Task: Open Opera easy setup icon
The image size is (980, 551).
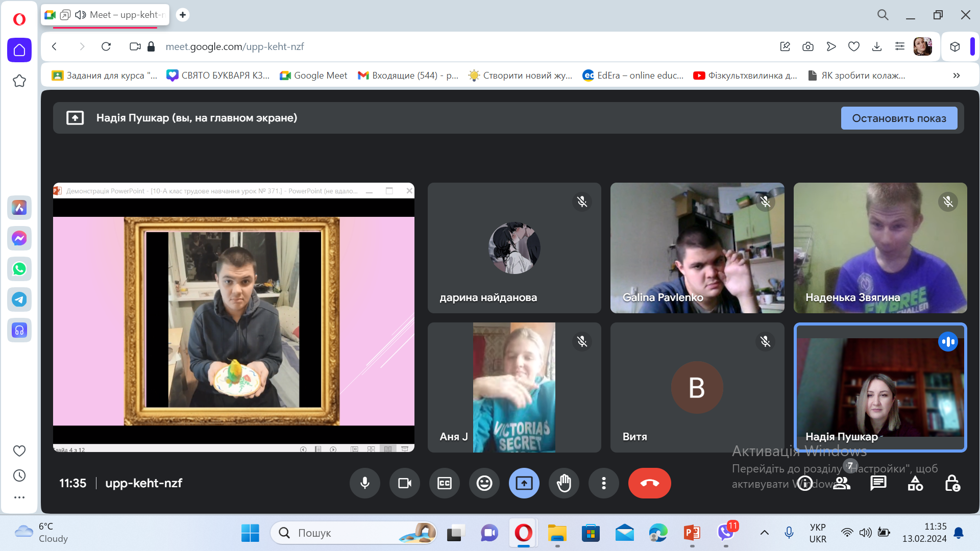Action: pyautogui.click(x=900, y=46)
